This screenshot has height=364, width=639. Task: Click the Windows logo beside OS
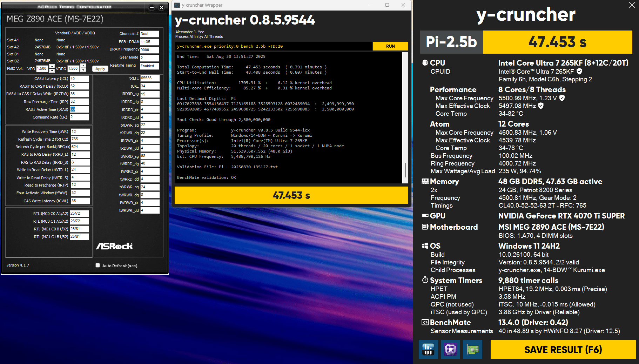click(x=425, y=246)
